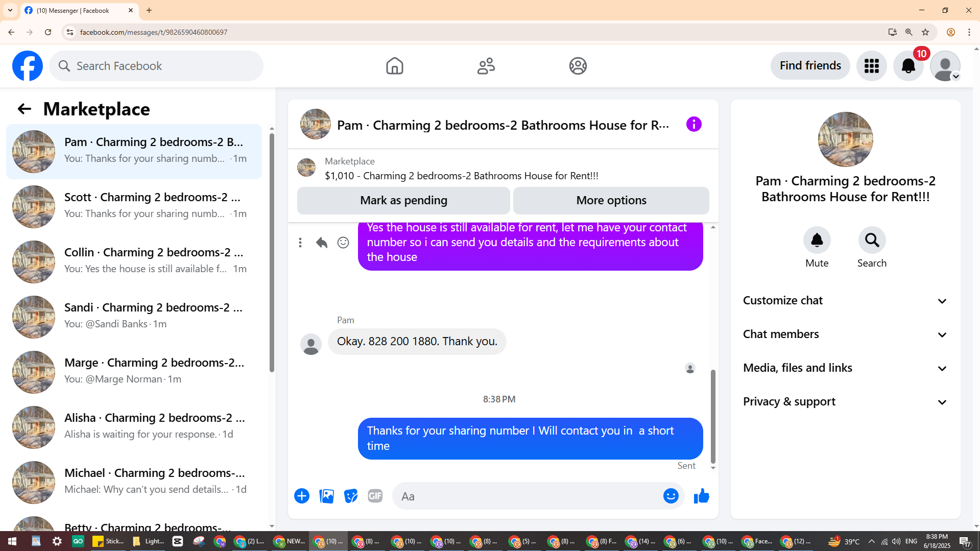Bookmark this page with the star icon
This screenshot has width=980, height=551.
click(x=925, y=32)
